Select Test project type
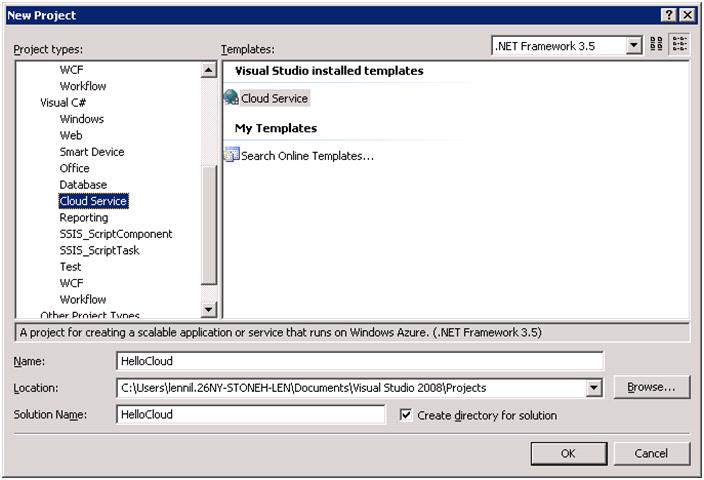The height and width of the screenshot is (480, 704). coord(70,267)
